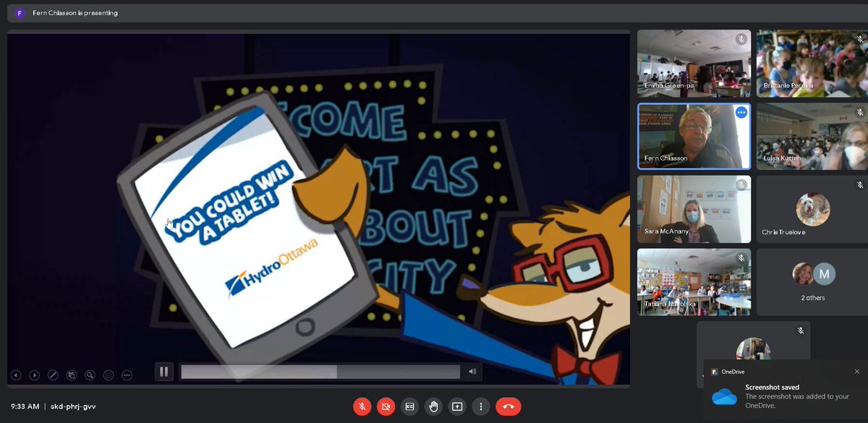Open the three-dot more options menu
The width and height of the screenshot is (868, 423).
[480, 406]
